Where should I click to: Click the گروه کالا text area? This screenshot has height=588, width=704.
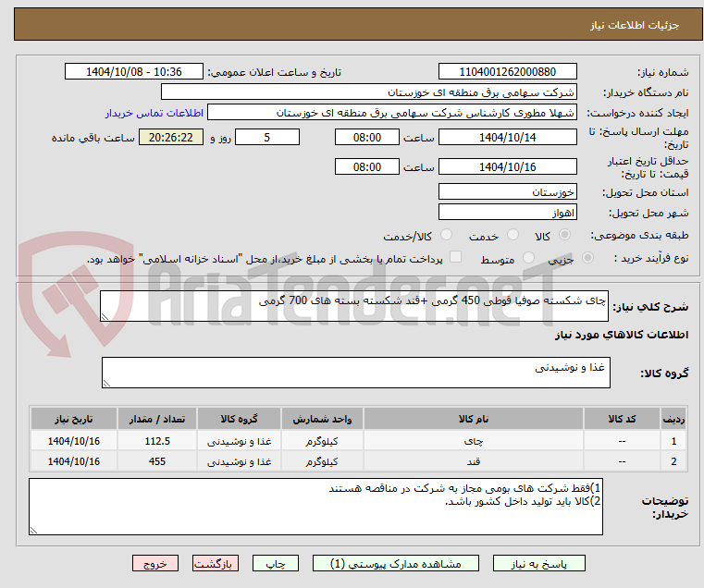(355, 373)
